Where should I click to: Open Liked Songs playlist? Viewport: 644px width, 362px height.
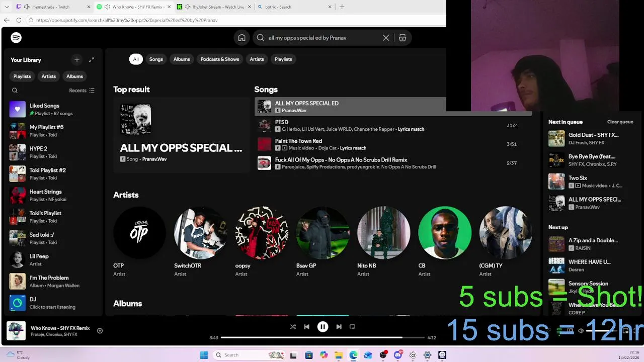53,109
